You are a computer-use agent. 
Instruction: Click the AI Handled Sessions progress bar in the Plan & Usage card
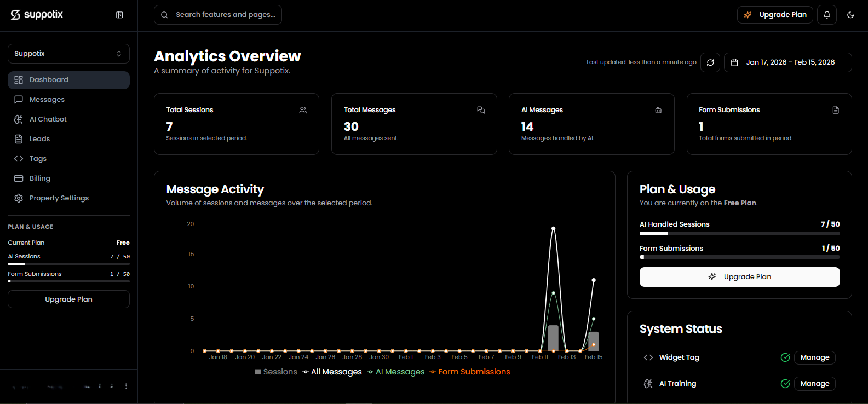point(739,234)
